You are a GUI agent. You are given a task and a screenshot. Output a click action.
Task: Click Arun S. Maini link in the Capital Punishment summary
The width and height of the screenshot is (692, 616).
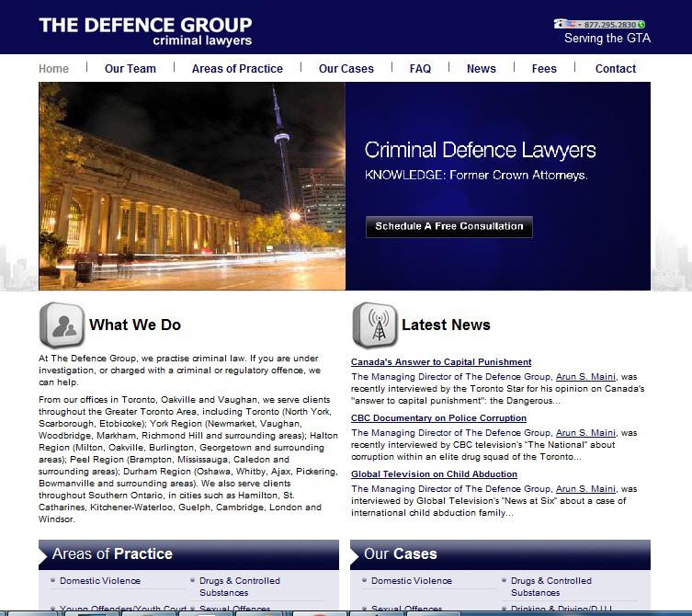point(585,377)
